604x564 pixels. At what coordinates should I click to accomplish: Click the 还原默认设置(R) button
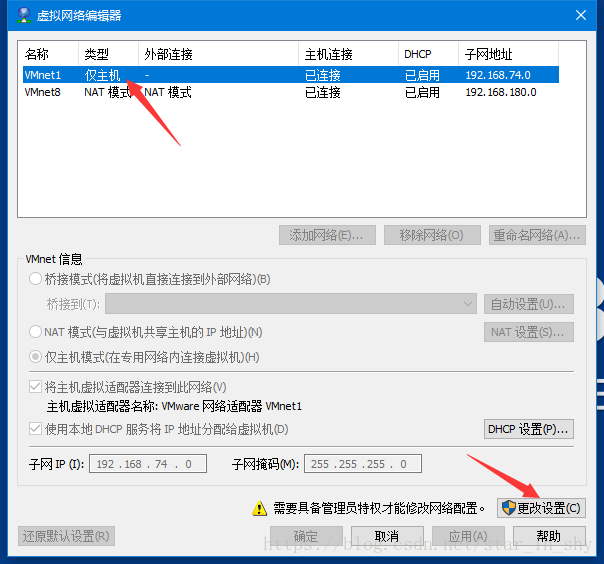(x=66, y=536)
